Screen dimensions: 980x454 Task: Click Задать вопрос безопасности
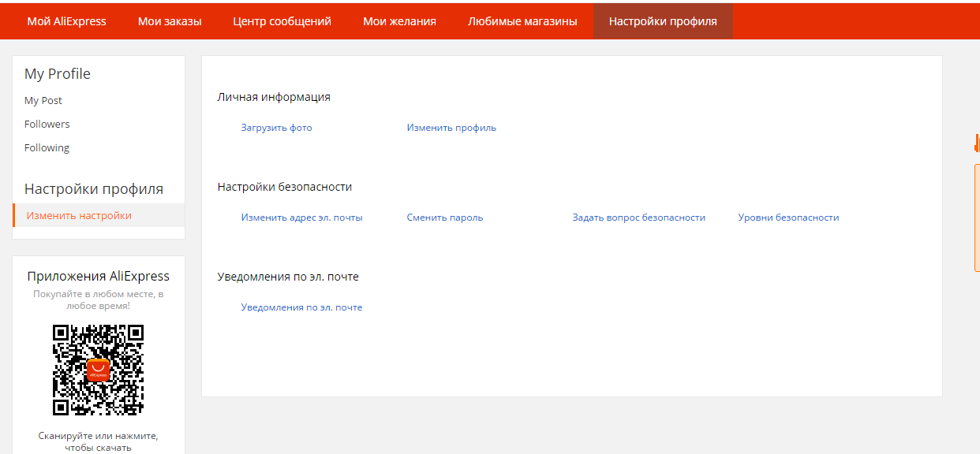pos(638,218)
